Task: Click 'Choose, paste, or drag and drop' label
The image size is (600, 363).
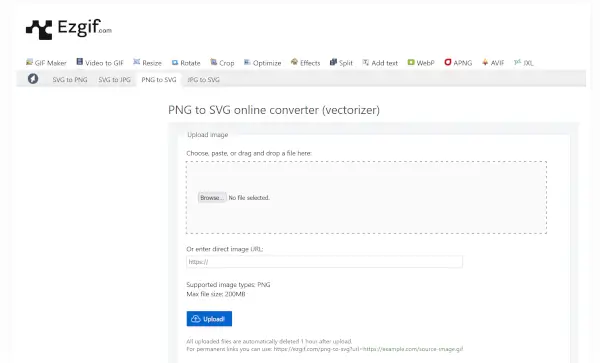Action: pyautogui.click(x=249, y=153)
